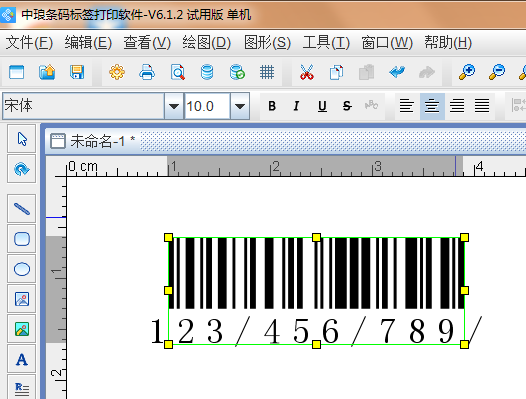Select the 未命名-1 document tab
526x399 pixels.
pos(93,141)
